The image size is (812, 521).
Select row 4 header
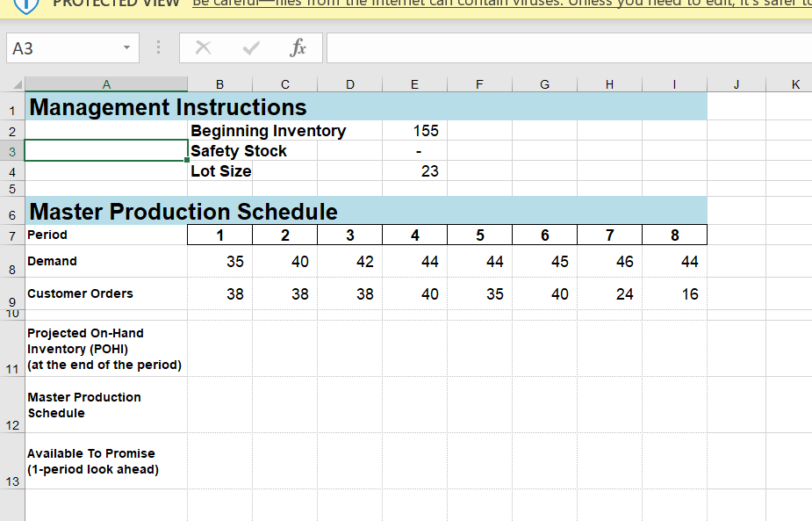(12, 171)
